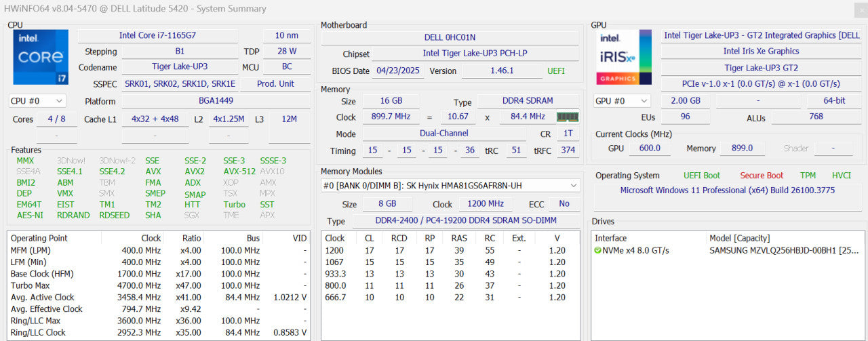Click the module clock 1200 MHz field
This screenshot has height=341, width=868.
point(486,204)
